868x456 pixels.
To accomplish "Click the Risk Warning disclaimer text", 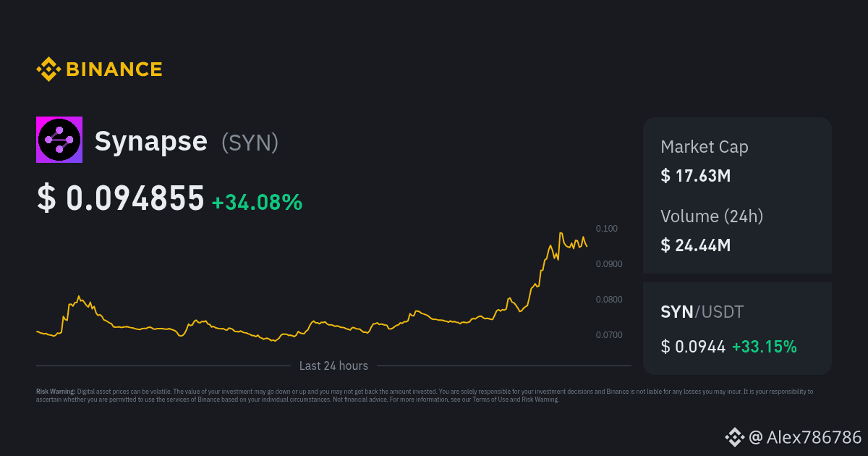I will click(425, 395).
